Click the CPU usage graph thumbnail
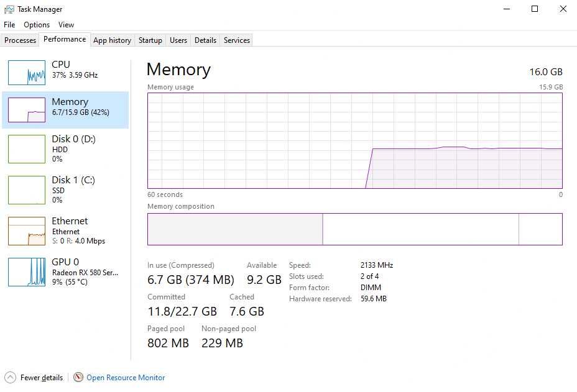 [x=27, y=73]
